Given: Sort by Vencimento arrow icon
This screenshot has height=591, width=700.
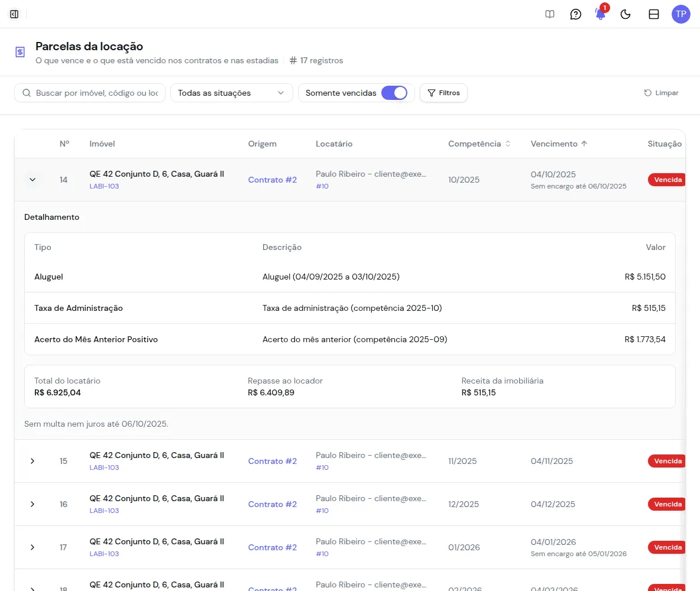Looking at the screenshot, I should (584, 144).
